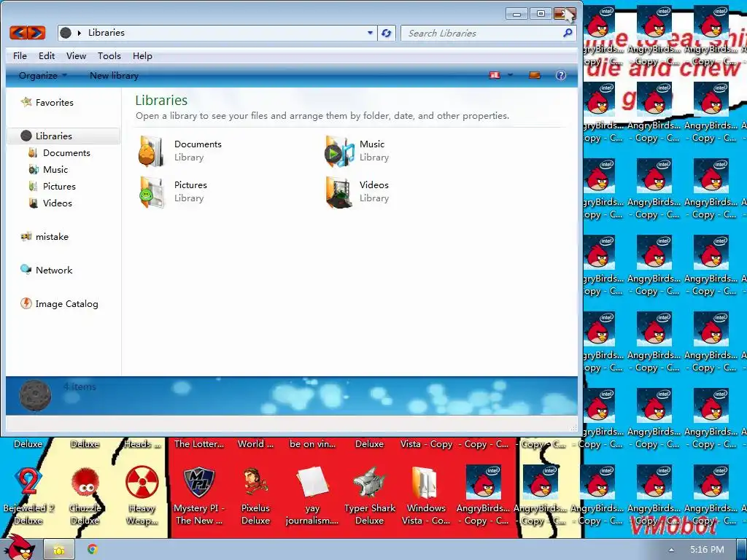Click the mistake computer icon in sidebar

click(26, 236)
